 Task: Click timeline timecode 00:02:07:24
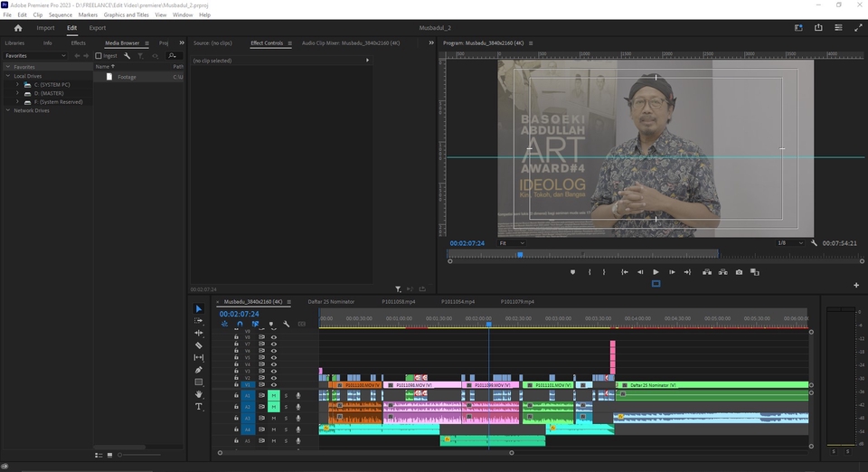(239, 314)
